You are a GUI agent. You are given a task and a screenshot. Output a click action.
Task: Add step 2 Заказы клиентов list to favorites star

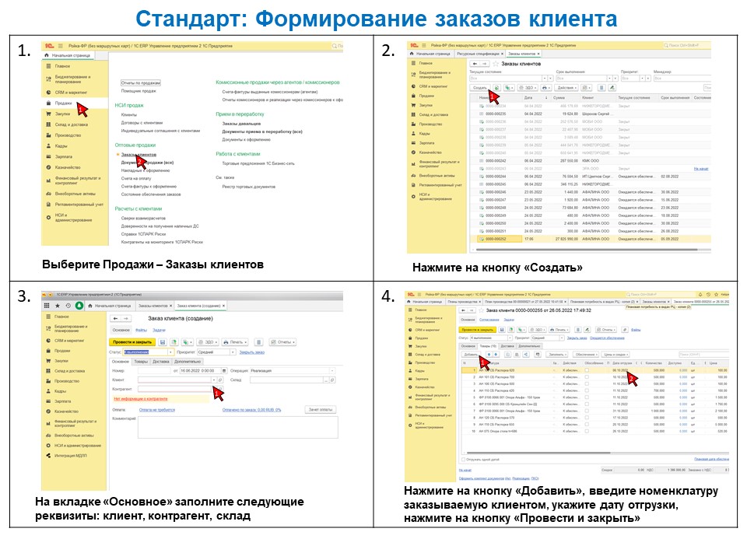click(496, 63)
